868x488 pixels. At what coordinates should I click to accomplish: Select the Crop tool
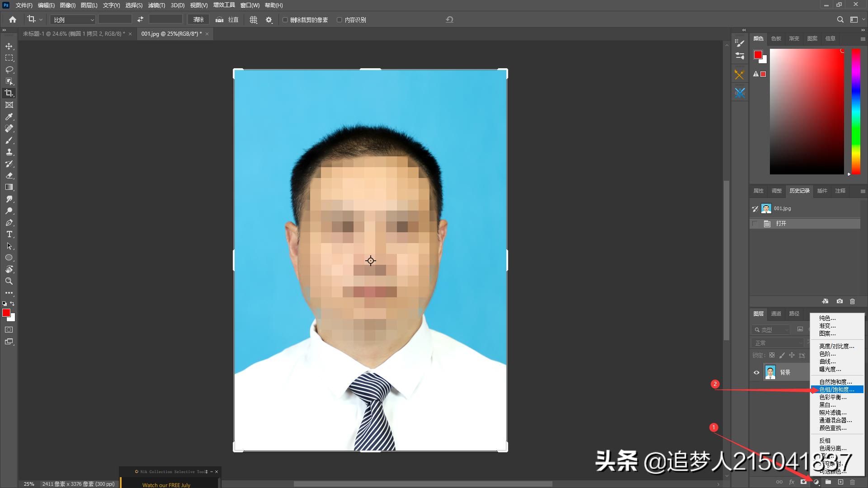pos(9,94)
